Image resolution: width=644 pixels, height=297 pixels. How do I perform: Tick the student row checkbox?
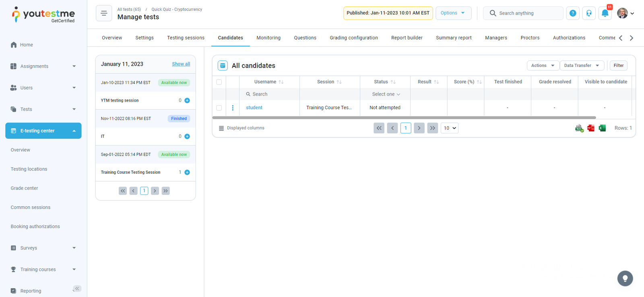(219, 108)
